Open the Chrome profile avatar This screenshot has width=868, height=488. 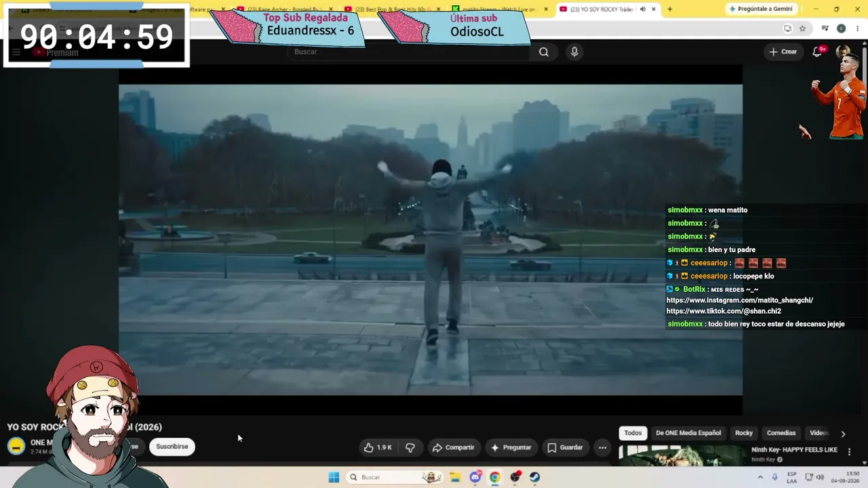tap(842, 28)
